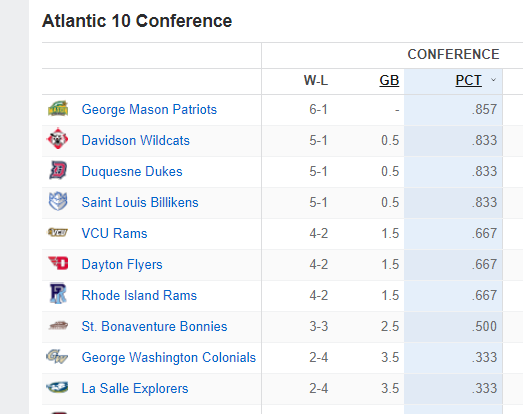The width and height of the screenshot is (523, 414).
Task: Click the George Mason Patriots team logo
Action: 58,109
